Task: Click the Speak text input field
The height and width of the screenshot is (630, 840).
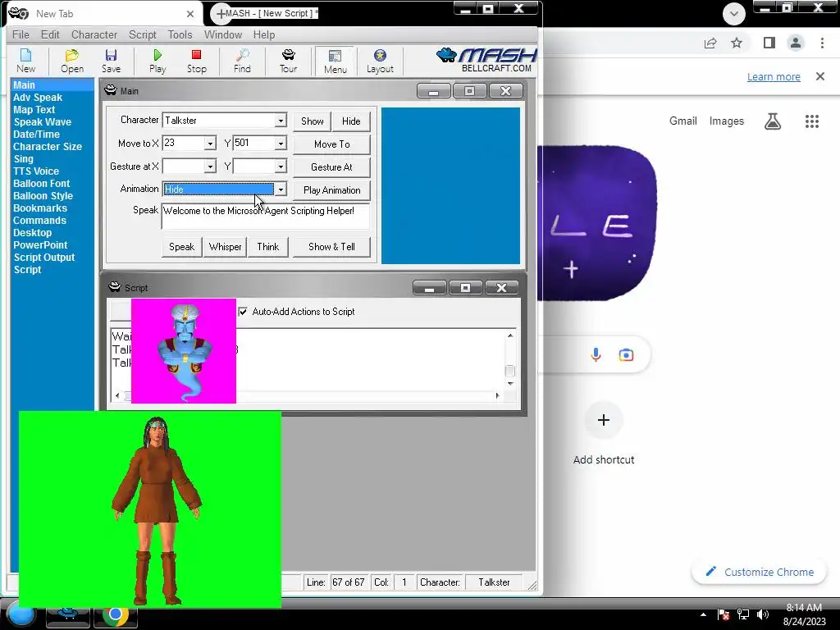Action: pyautogui.click(x=266, y=217)
